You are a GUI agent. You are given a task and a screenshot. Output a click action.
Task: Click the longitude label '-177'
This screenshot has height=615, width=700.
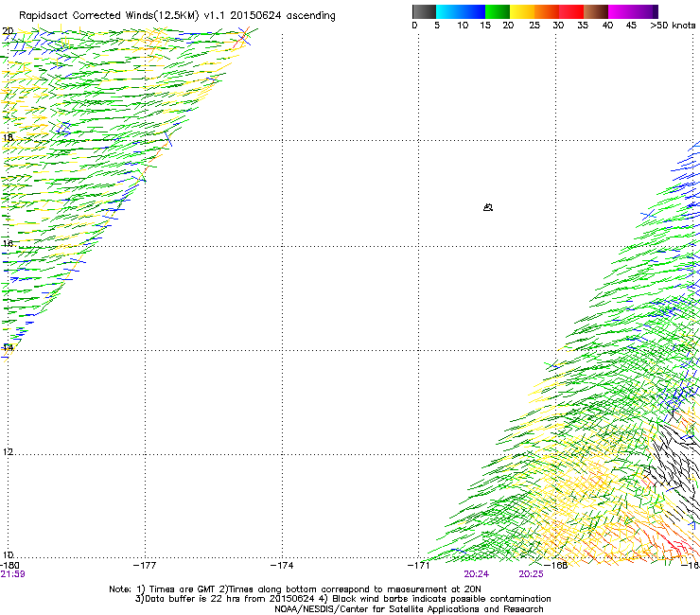point(145,566)
